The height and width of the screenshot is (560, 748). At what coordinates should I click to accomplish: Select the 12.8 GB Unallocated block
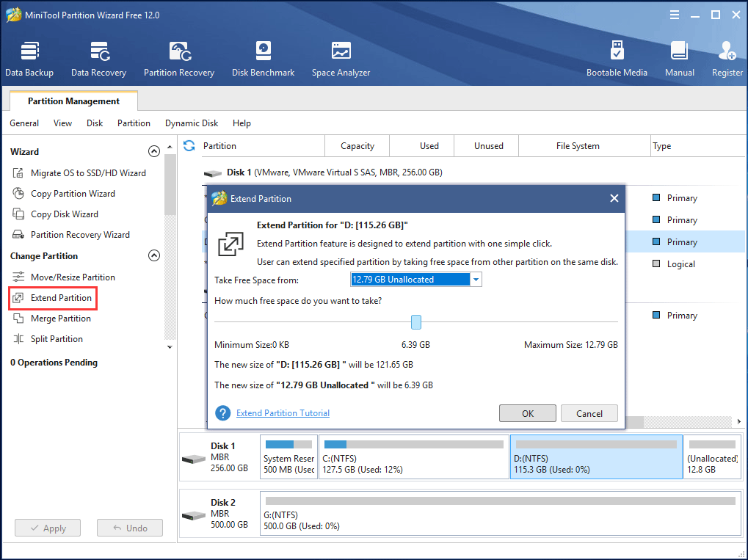712,457
